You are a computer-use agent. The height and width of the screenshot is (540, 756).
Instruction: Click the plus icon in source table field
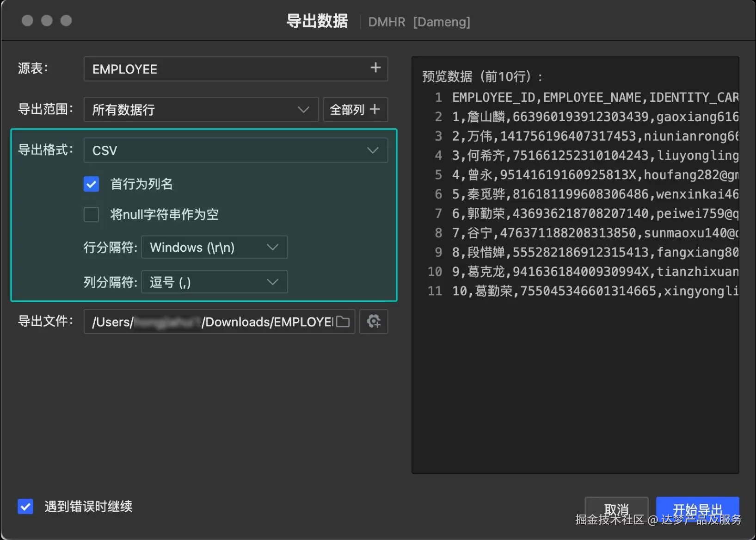coord(375,68)
